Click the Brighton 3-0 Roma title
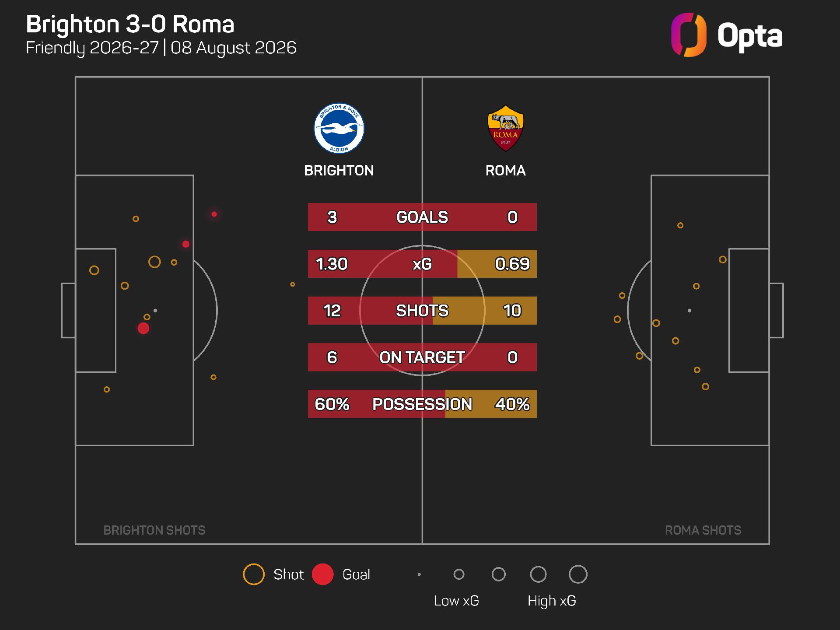This screenshot has width=840, height=630. coord(130,24)
